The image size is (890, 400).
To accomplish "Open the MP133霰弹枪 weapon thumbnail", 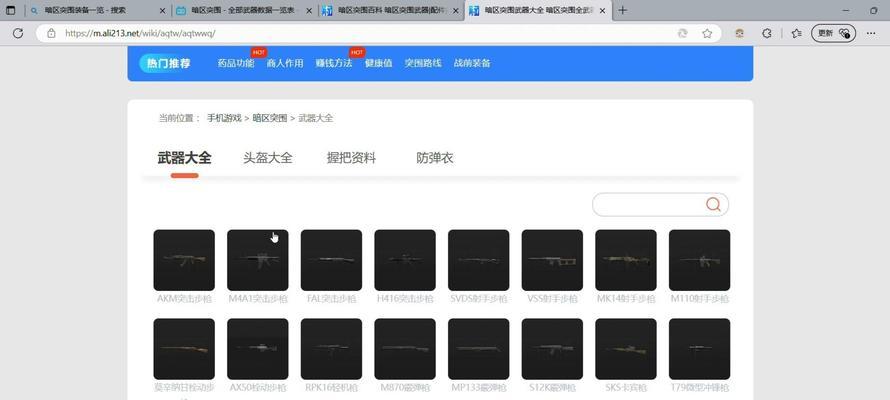I will coord(478,349).
